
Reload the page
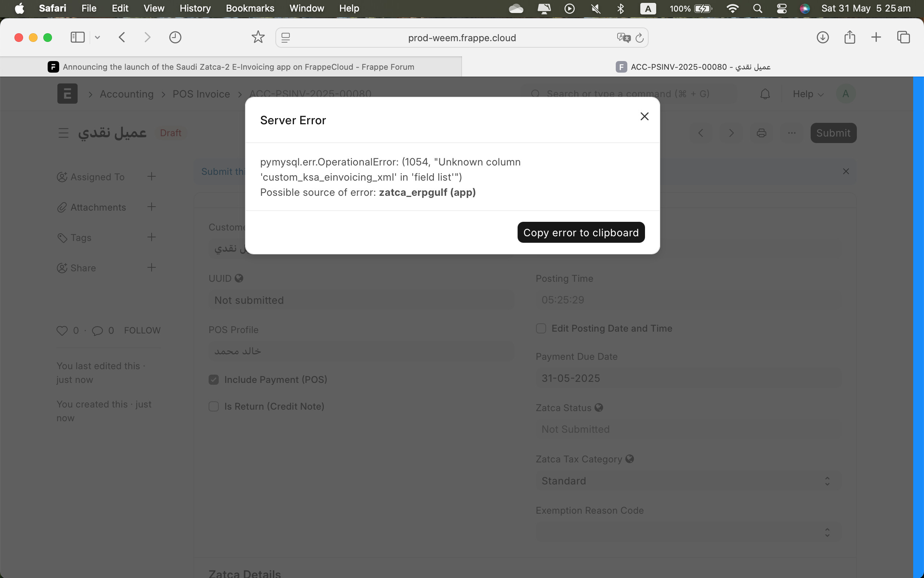pyautogui.click(x=640, y=38)
